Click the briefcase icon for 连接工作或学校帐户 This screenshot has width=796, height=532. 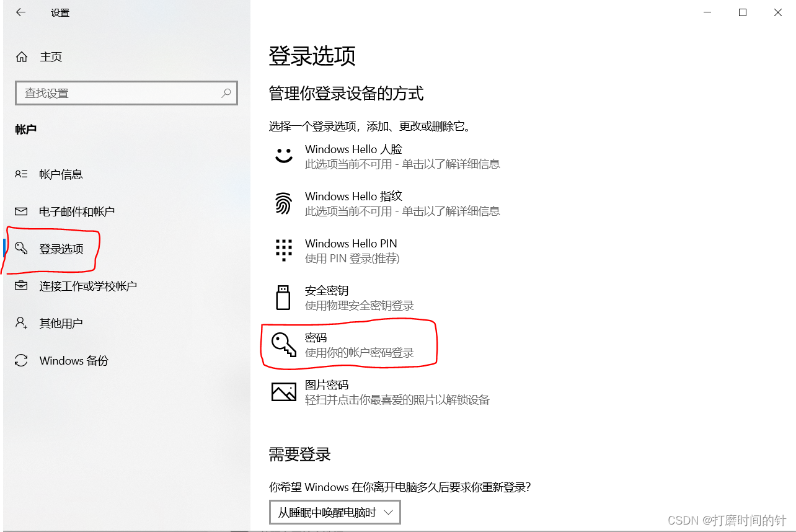click(x=22, y=286)
